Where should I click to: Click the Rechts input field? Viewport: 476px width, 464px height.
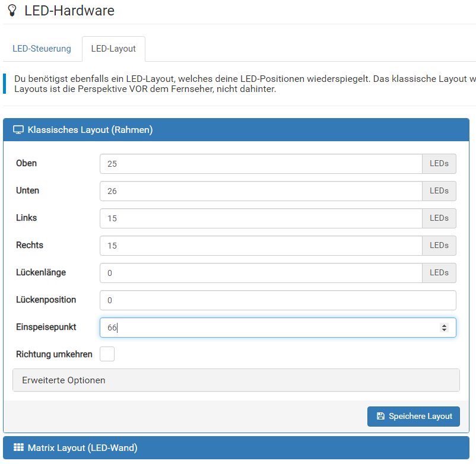[261, 246]
